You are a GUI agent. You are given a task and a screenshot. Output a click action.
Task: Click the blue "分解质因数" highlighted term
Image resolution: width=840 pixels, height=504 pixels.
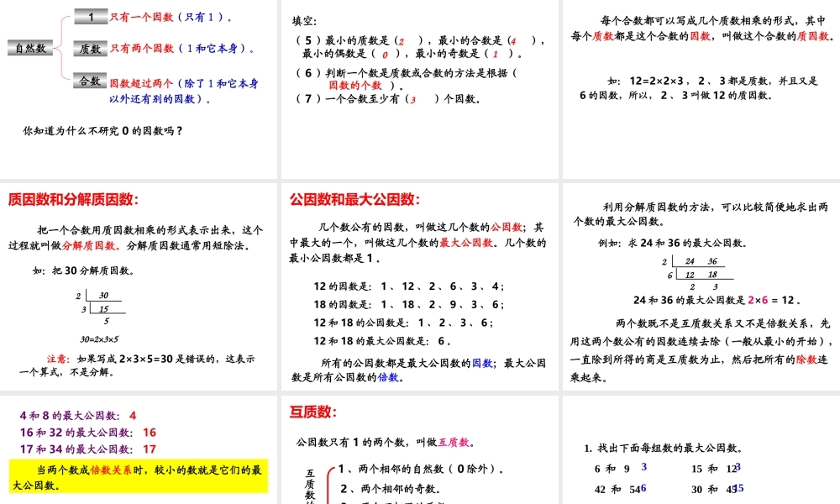point(90,243)
